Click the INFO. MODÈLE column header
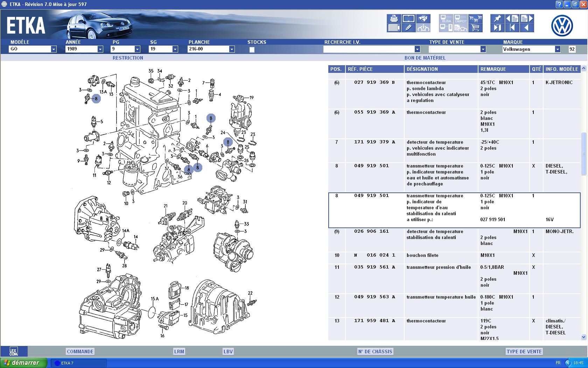The width and height of the screenshot is (588, 368). point(562,69)
